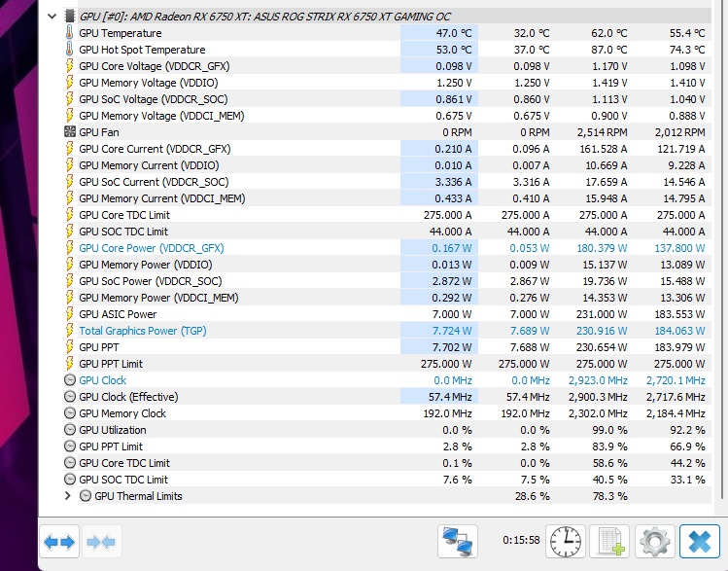
Task: Click lightning icon beside GPU SoC Voltage
Action: [x=69, y=99]
